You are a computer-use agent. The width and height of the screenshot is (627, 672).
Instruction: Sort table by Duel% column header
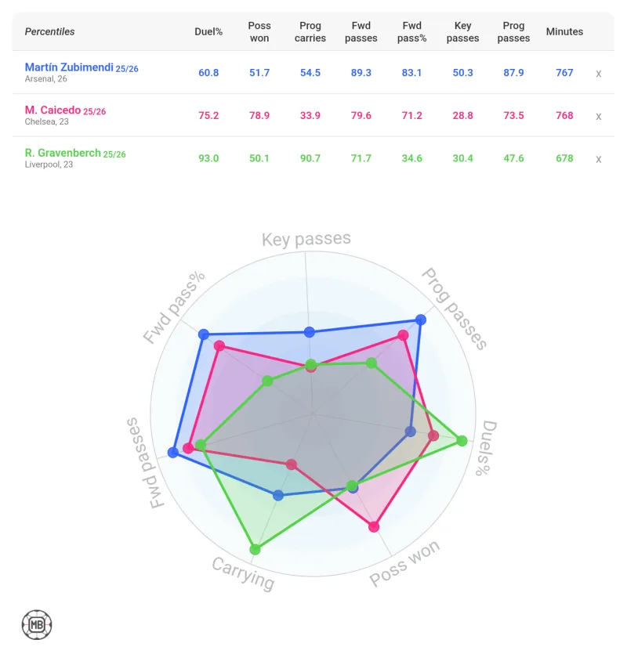coord(208,32)
